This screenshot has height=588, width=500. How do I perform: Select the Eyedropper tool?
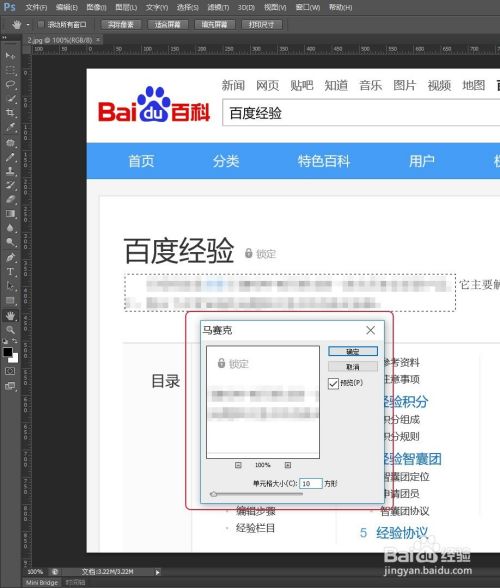tap(10, 128)
